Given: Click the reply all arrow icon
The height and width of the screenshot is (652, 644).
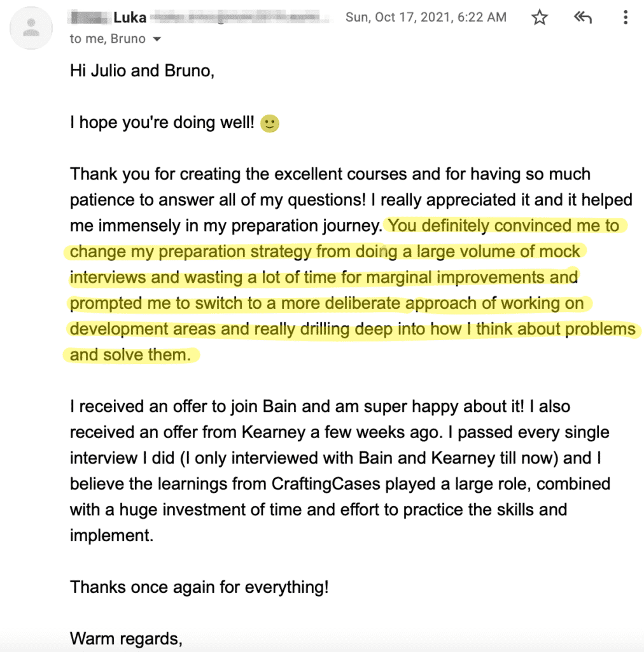Looking at the screenshot, I should click(x=582, y=17).
